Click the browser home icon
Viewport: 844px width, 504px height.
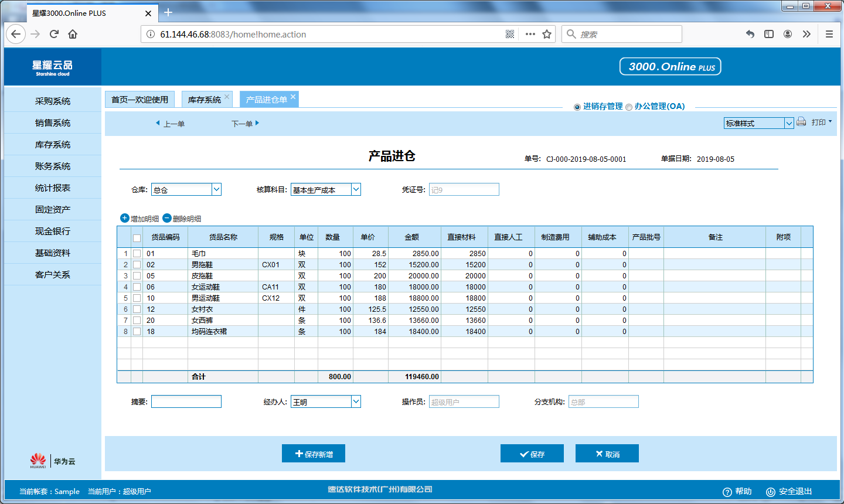(73, 34)
